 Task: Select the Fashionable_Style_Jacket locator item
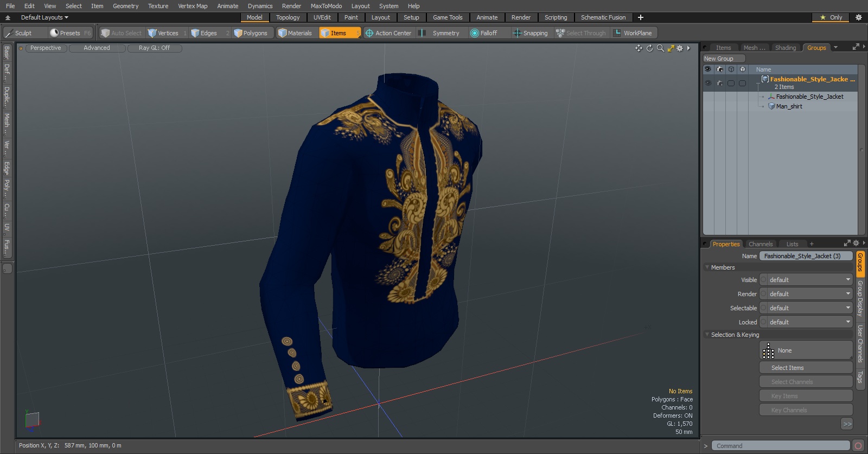[809, 97]
